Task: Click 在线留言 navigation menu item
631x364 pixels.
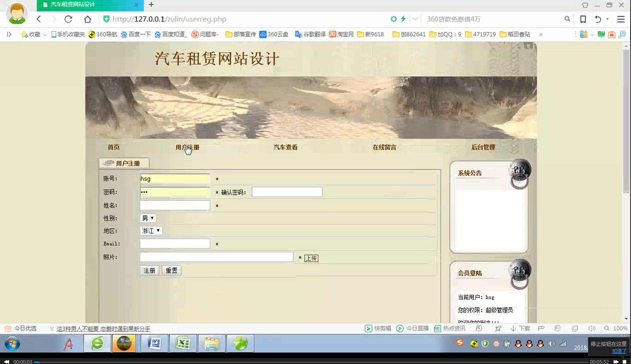Action: [x=384, y=147]
